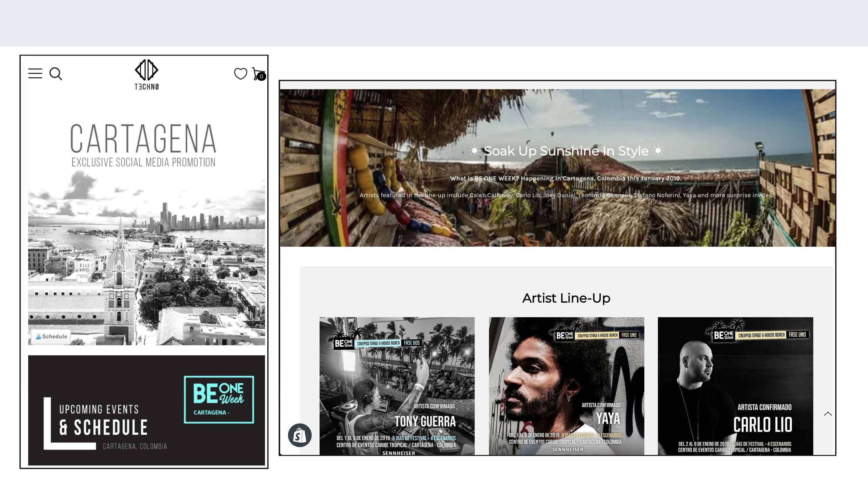Open the Carlo Lio artist card
Image resolution: width=868 pixels, height=488 pixels.
(735, 386)
